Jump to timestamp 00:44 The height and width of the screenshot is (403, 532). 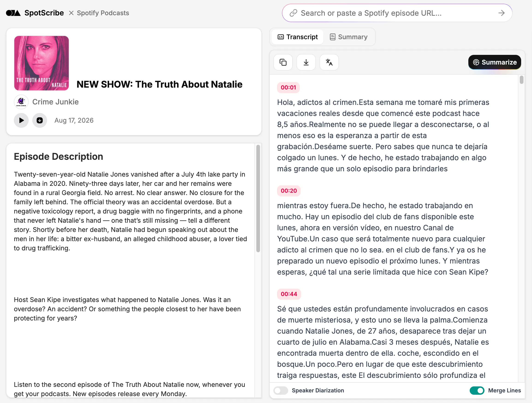pyautogui.click(x=289, y=294)
